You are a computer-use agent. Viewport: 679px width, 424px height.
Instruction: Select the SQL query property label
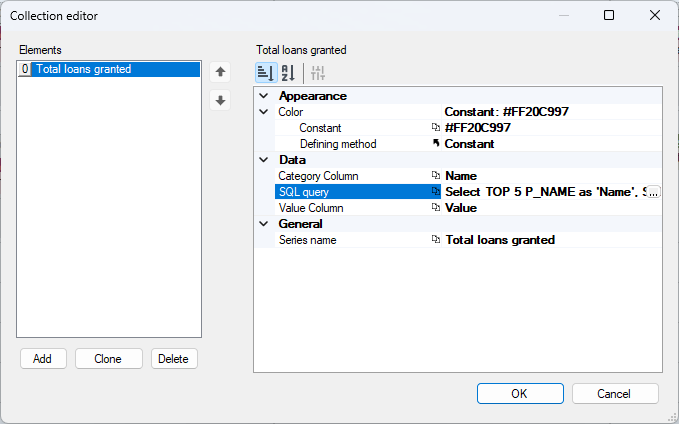pyautogui.click(x=304, y=192)
